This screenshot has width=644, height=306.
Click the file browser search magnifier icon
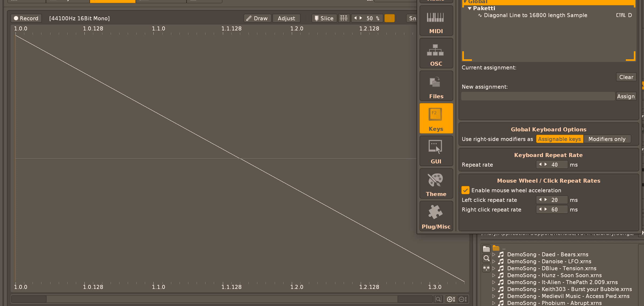pyautogui.click(x=486, y=258)
